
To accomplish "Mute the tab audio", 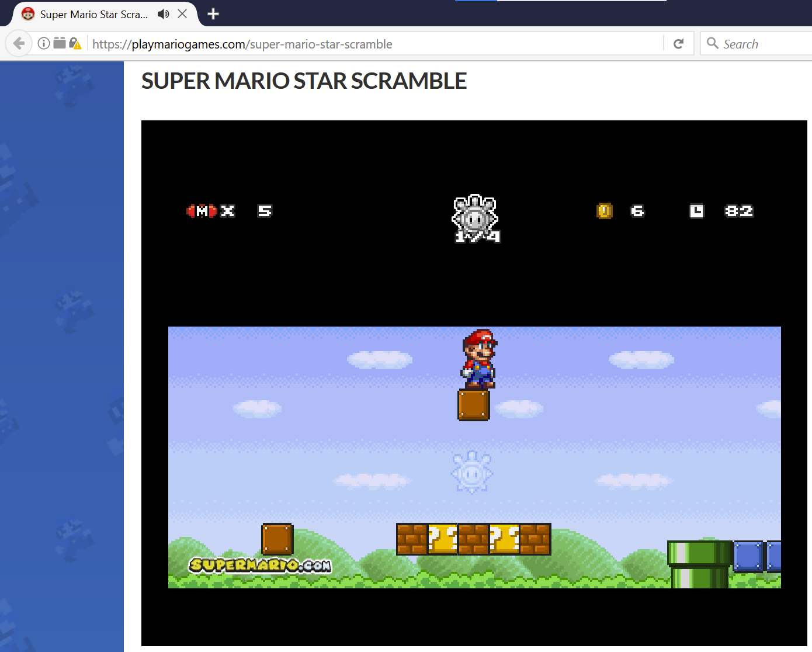I will 164,14.
